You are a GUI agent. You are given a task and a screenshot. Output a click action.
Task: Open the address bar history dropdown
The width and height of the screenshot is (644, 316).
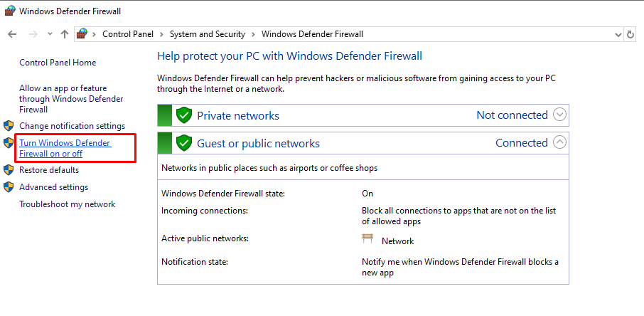click(618, 35)
